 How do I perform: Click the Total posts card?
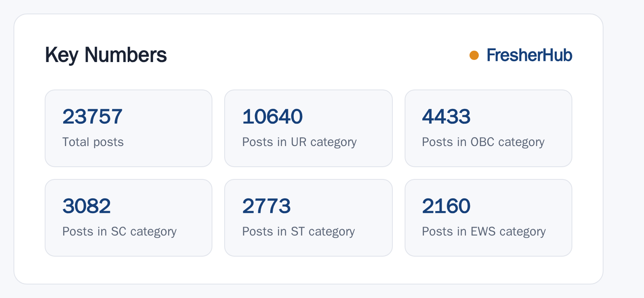pyautogui.click(x=129, y=128)
